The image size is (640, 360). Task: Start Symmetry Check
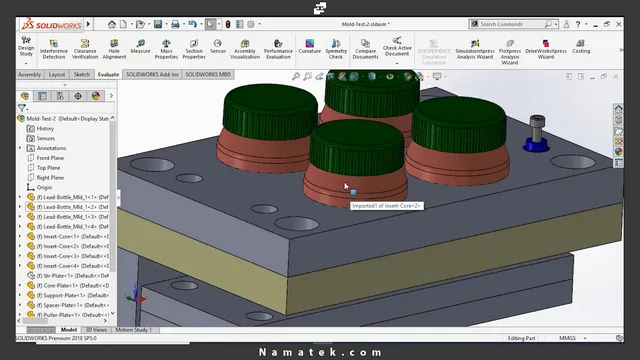(336, 49)
